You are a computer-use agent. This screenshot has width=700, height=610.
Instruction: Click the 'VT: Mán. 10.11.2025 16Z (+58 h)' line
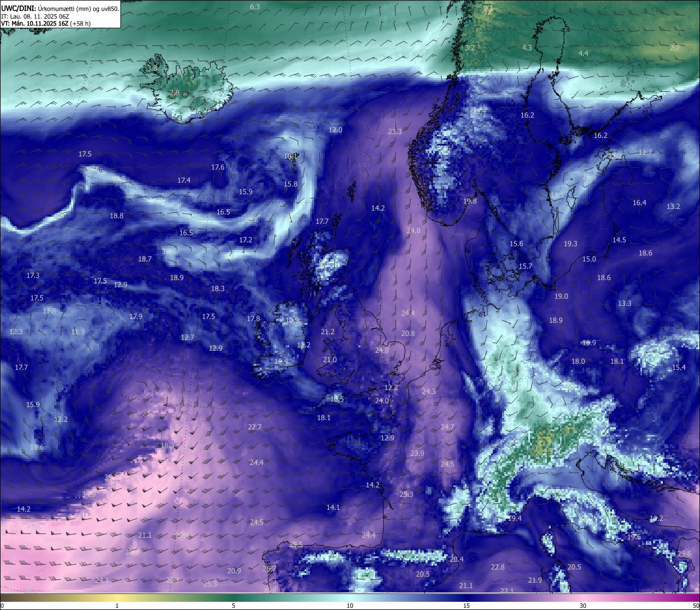pyautogui.click(x=46, y=24)
